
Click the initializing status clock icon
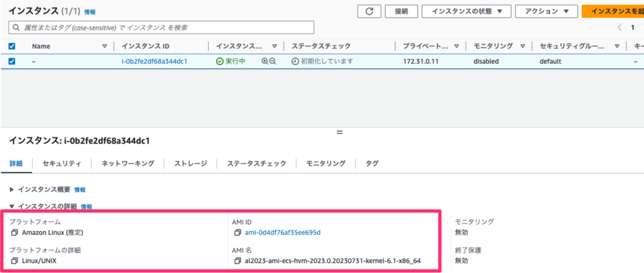[295, 62]
